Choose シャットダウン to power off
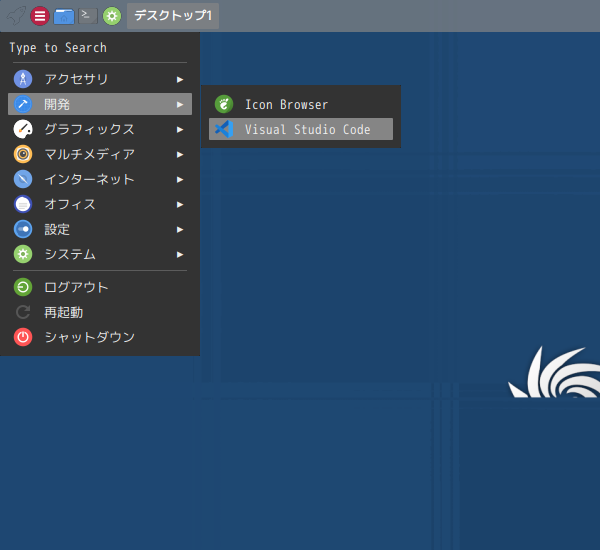This screenshot has width=600, height=550. [100, 337]
